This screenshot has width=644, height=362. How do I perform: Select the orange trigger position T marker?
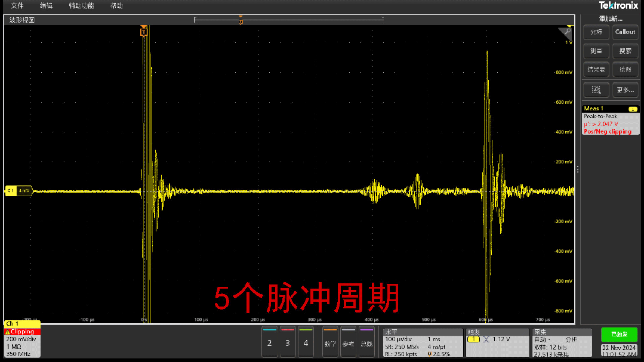click(144, 32)
